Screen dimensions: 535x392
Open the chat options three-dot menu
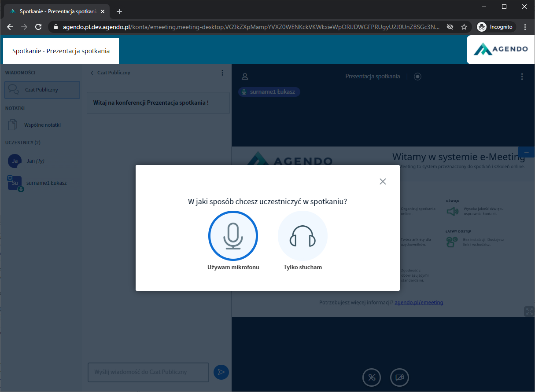point(222,73)
